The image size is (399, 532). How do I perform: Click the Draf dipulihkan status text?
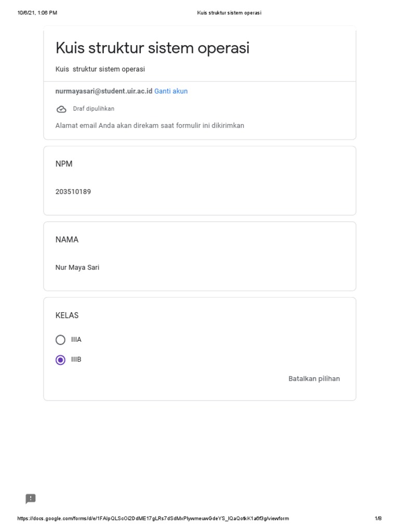tap(94, 109)
